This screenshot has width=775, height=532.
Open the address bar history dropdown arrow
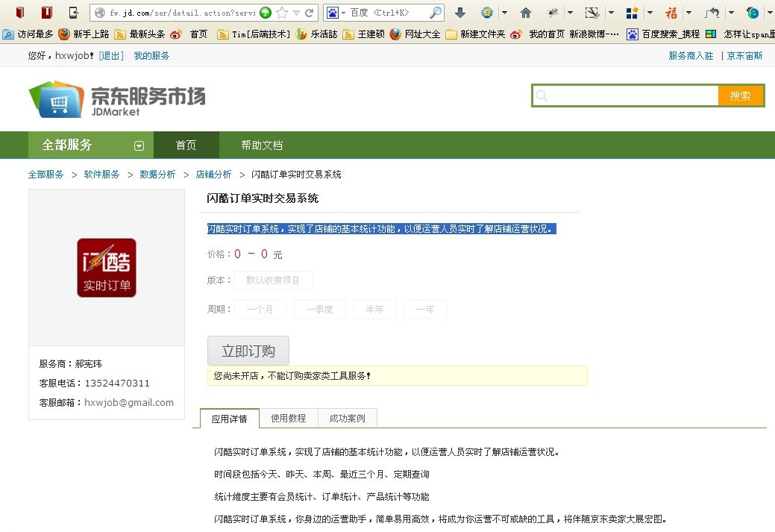click(297, 13)
